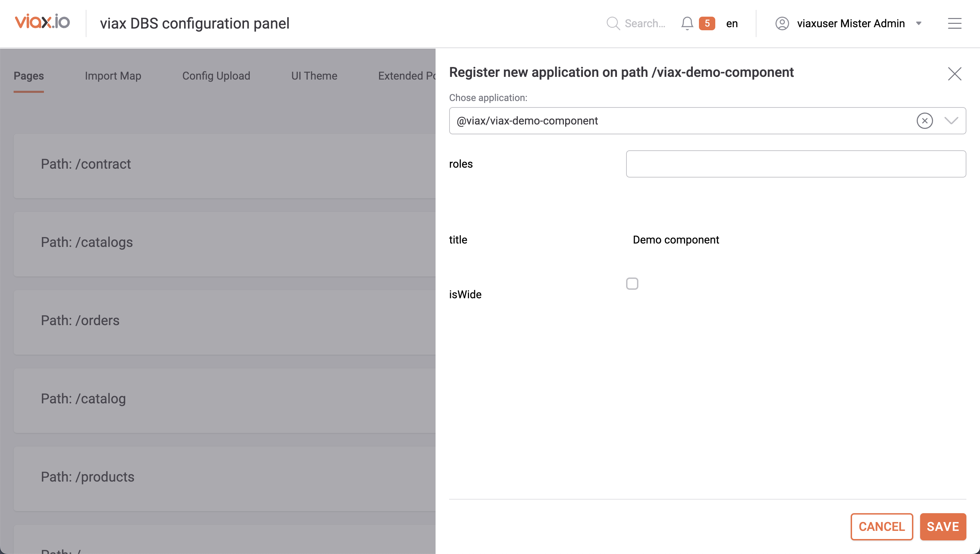This screenshot has width=980, height=554.
Task: Clear the selected application with circled X
Action: click(925, 121)
